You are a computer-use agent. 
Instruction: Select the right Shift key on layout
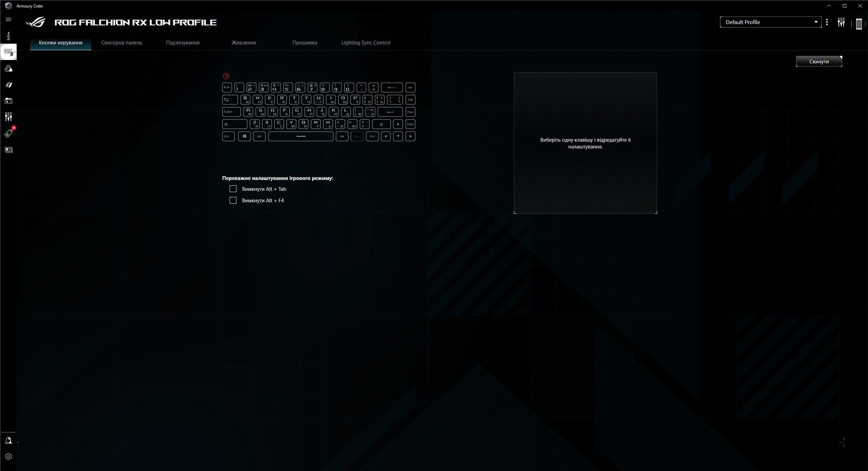(381, 124)
